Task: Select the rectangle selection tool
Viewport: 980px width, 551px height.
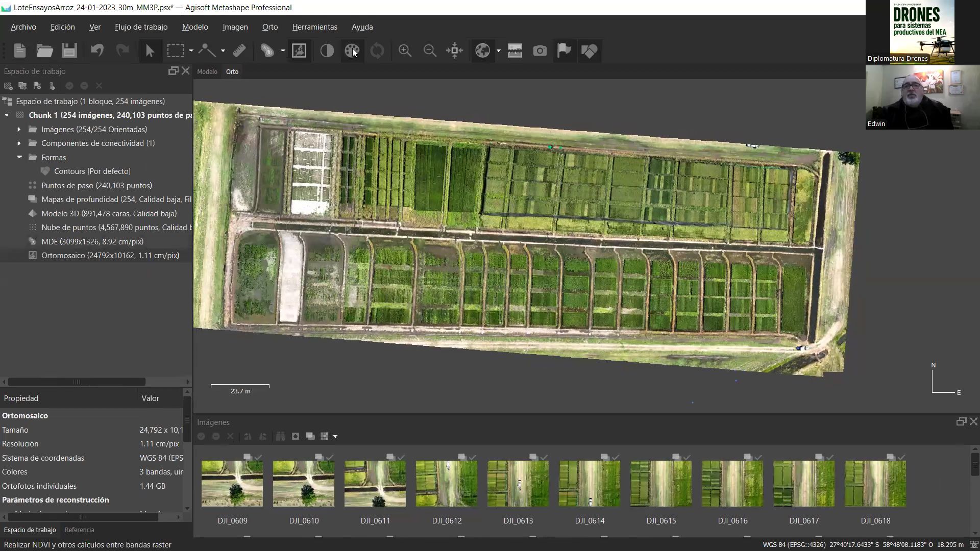Action: [x=175, y=51]
